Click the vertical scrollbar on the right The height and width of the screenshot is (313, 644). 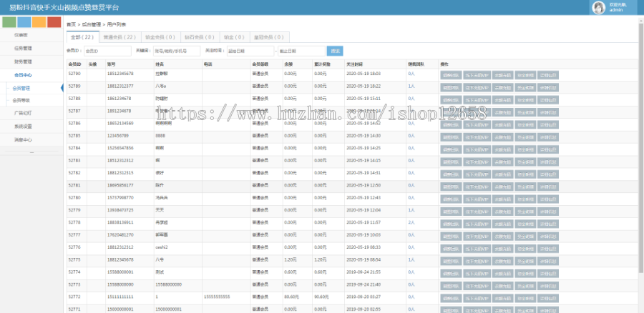tap(640, 143)
